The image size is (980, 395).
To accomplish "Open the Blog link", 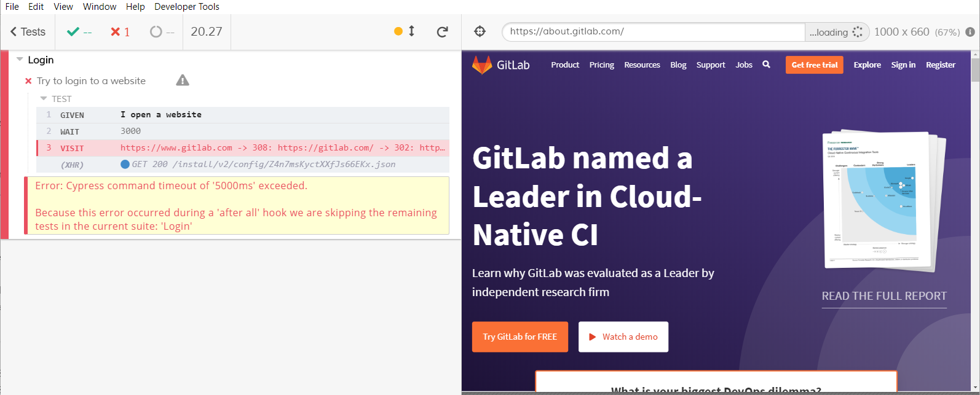I will pos(678,65).
